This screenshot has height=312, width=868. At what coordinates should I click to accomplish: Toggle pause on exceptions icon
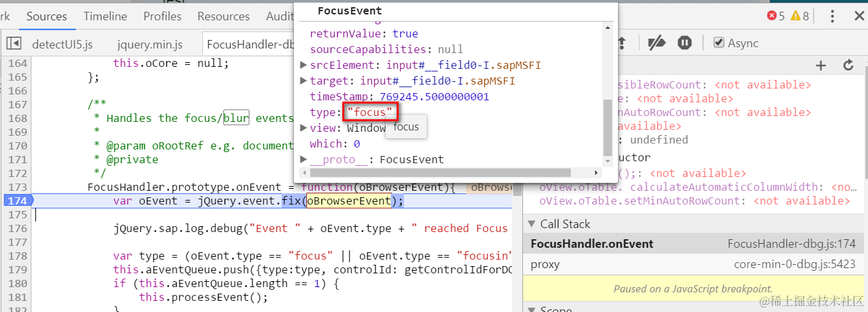[685, 43]
